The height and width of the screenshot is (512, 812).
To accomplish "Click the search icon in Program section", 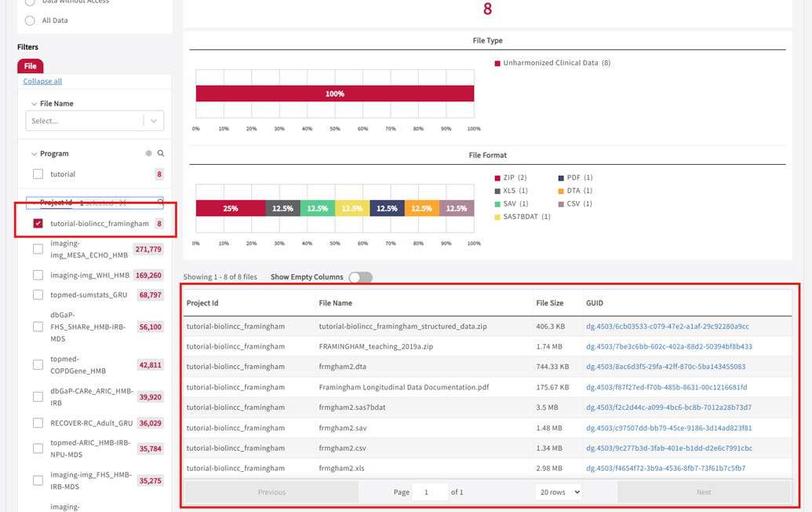I will pos(160,154).
